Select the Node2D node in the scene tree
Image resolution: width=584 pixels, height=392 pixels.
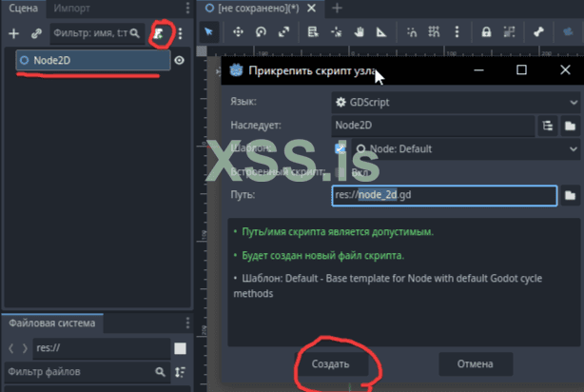point(93,60)
